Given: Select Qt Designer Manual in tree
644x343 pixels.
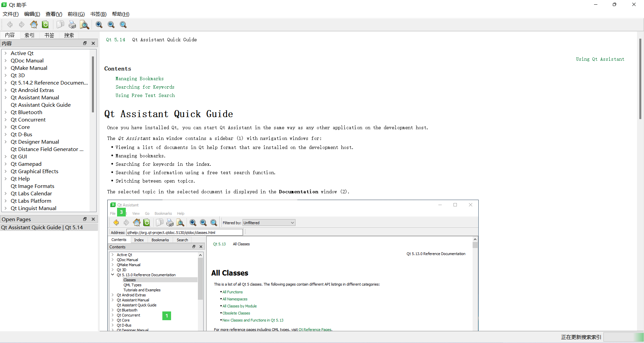Looking at the screenshot, I should point(35,142).
